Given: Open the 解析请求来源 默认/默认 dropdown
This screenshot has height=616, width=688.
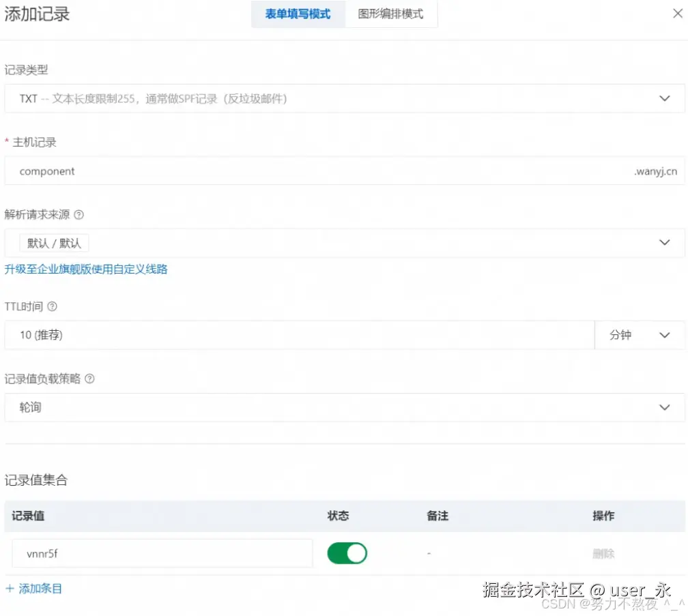Looking at the screenshot, I should (341, 242).
